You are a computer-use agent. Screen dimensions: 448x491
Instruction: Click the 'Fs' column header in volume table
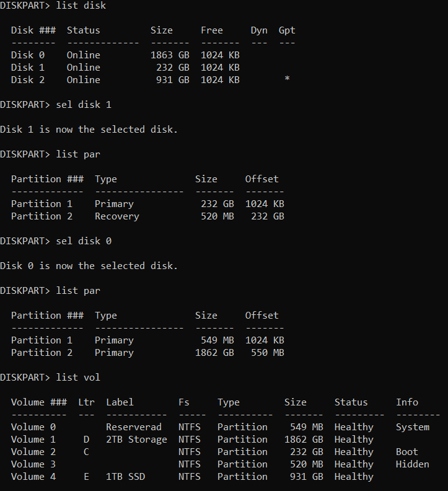click(x=184, y=402)
